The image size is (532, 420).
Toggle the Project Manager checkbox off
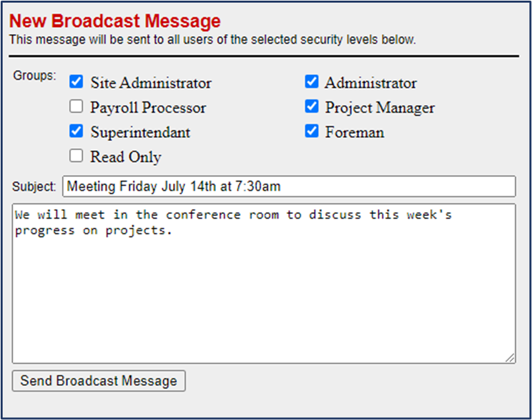tap(311, 107)
